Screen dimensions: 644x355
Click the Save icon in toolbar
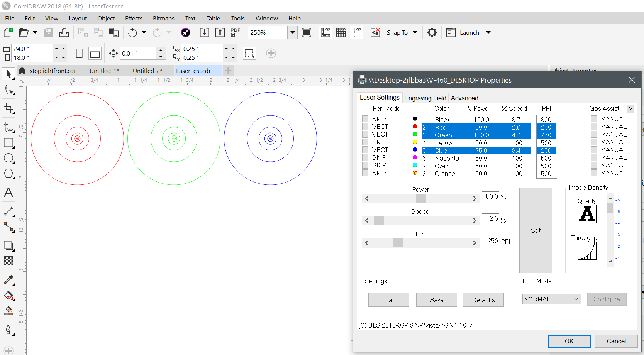coord(49,32)
